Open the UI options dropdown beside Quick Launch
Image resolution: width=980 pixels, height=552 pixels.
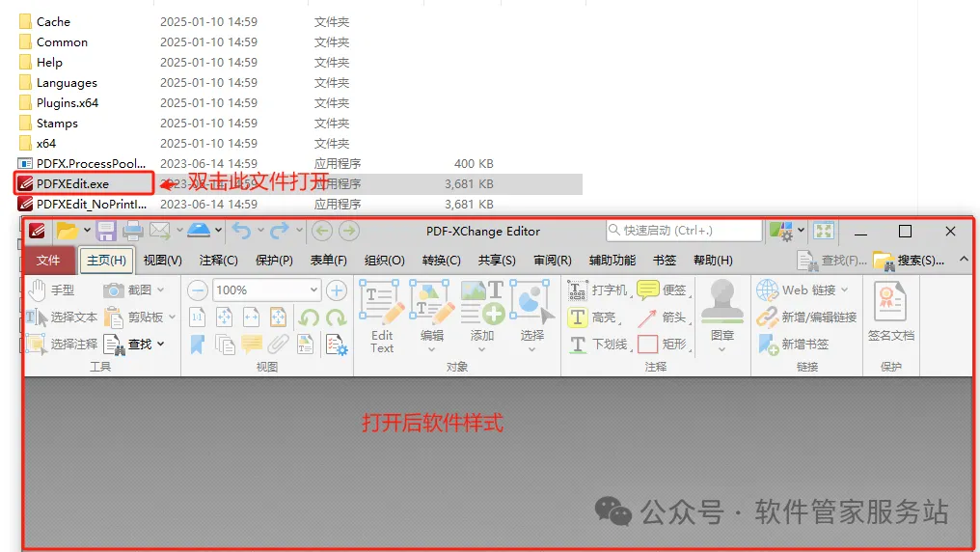point(802,231)
